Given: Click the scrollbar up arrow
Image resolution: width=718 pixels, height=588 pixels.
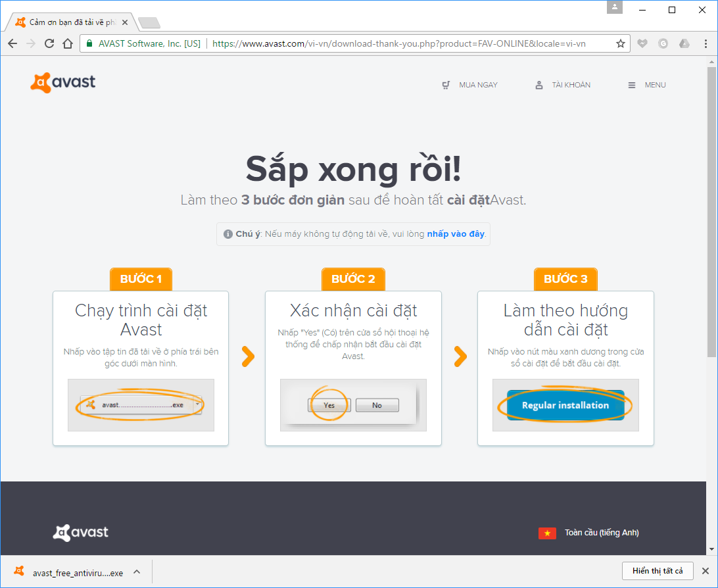Looking at the screenshot, I should point(711,62).
